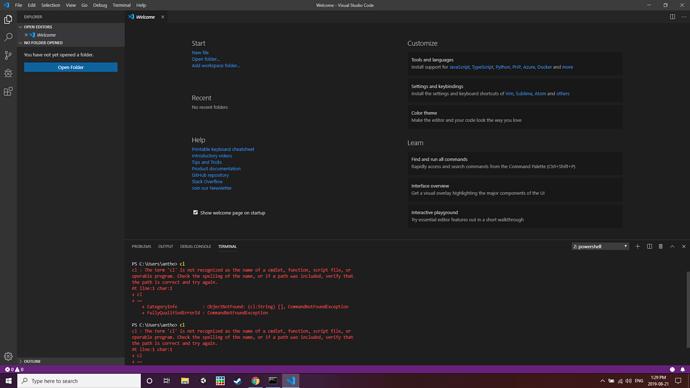Click the New file link
This screenshot has width=690, height=388.
pos(200,52)
